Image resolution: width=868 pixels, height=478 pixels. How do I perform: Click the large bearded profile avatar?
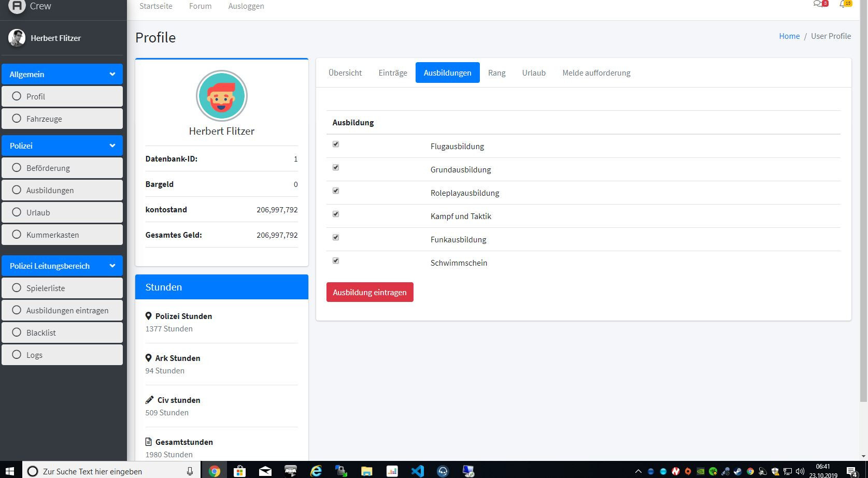tap(222, 96)
